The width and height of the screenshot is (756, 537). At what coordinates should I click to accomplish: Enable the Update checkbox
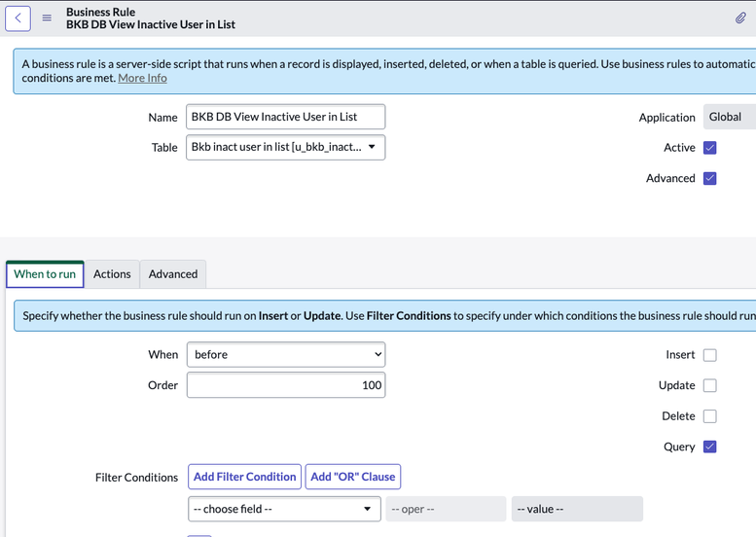(709, 385)
